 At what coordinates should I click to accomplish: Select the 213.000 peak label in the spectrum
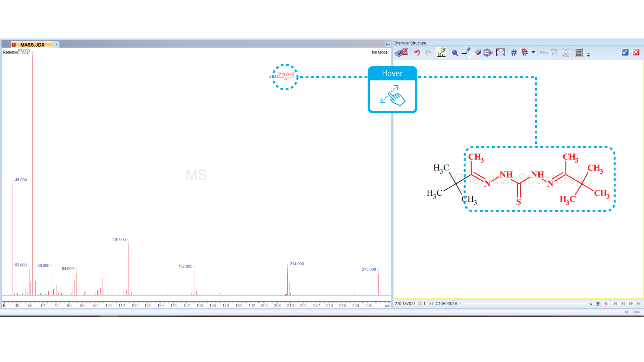tap(286, 74)
